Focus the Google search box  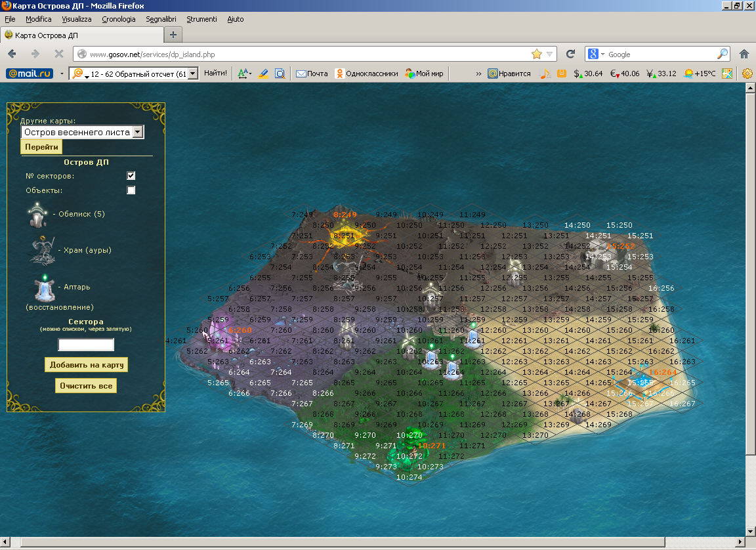click(661, 54)
